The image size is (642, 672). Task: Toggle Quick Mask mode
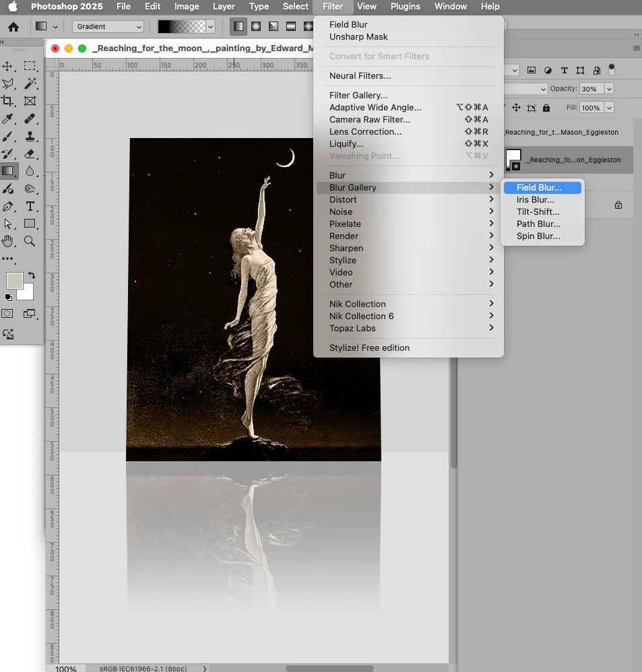(x=7, y=314)
